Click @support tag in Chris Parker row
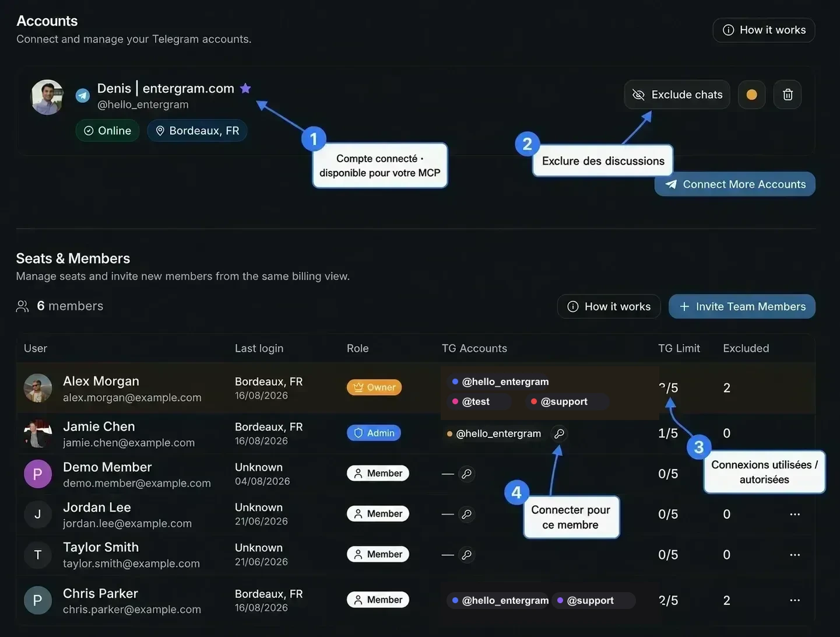This screenshot has width=840, height=637. click(593, 600)
